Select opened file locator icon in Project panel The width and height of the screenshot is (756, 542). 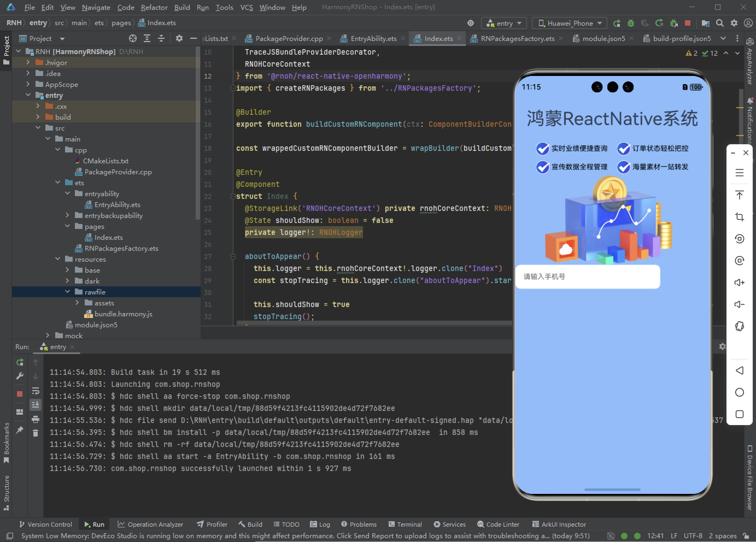[133, 39]
